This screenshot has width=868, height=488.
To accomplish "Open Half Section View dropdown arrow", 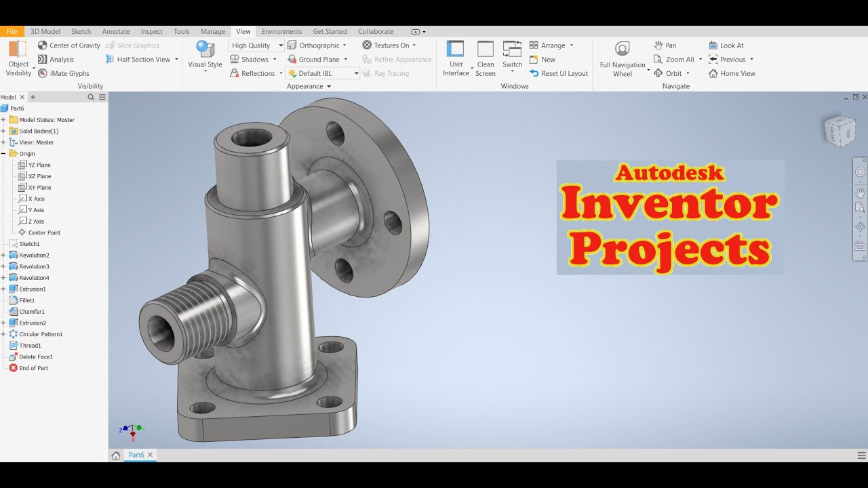I will [x=176, y=60].
